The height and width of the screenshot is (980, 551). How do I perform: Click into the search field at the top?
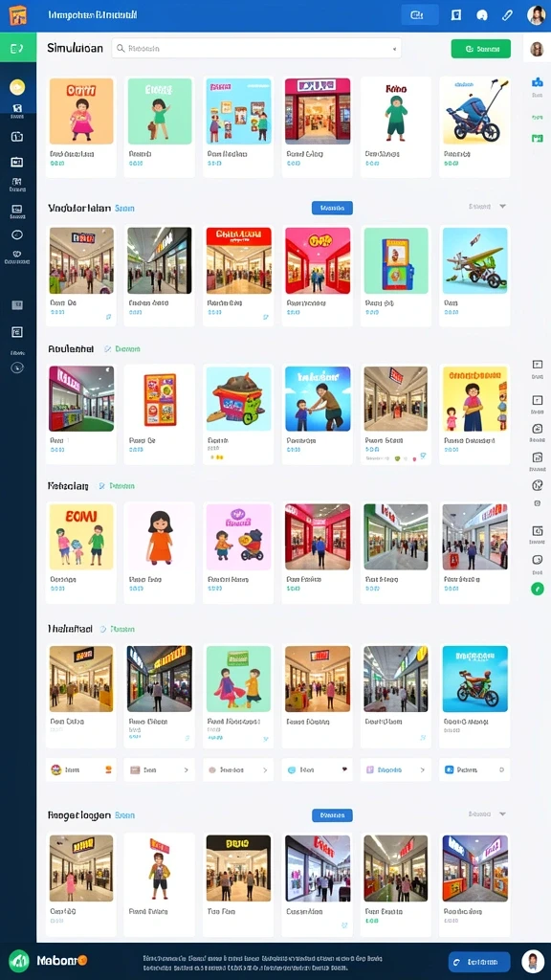point(256,48)
